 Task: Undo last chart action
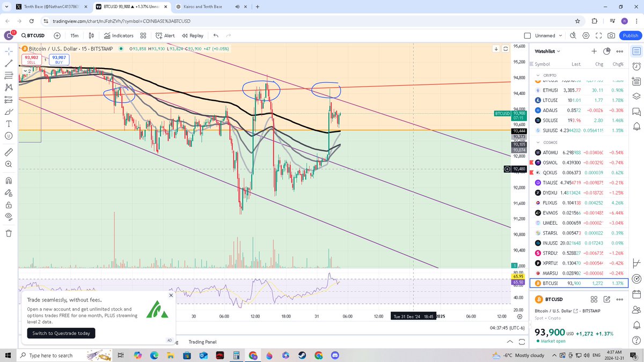click(x=216, y=35)
